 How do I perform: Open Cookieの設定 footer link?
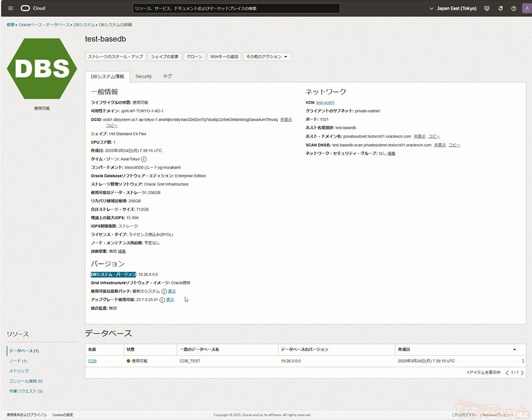pos(62,415)
